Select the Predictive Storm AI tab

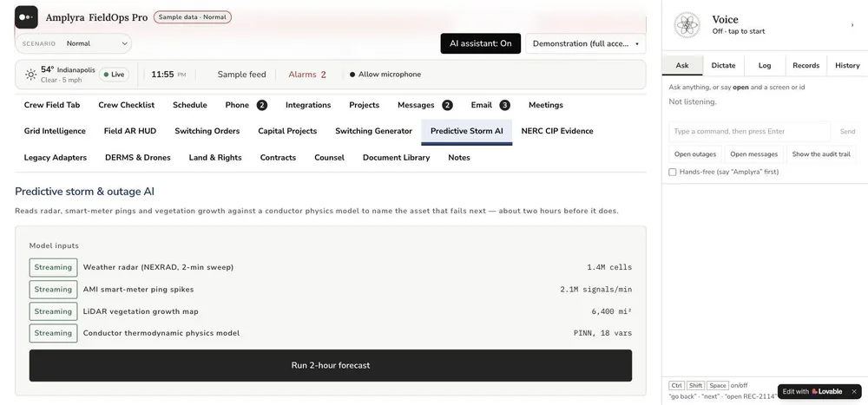tap(467, 131)
